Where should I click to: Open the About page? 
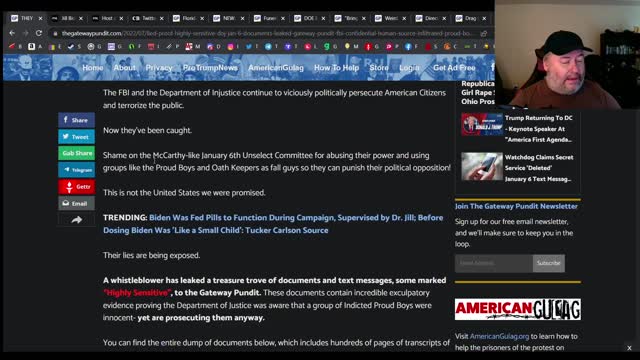tap(124, 68)
